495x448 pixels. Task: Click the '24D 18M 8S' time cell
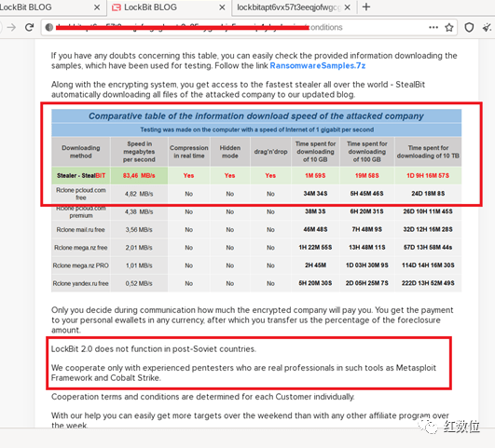(428, 194)
